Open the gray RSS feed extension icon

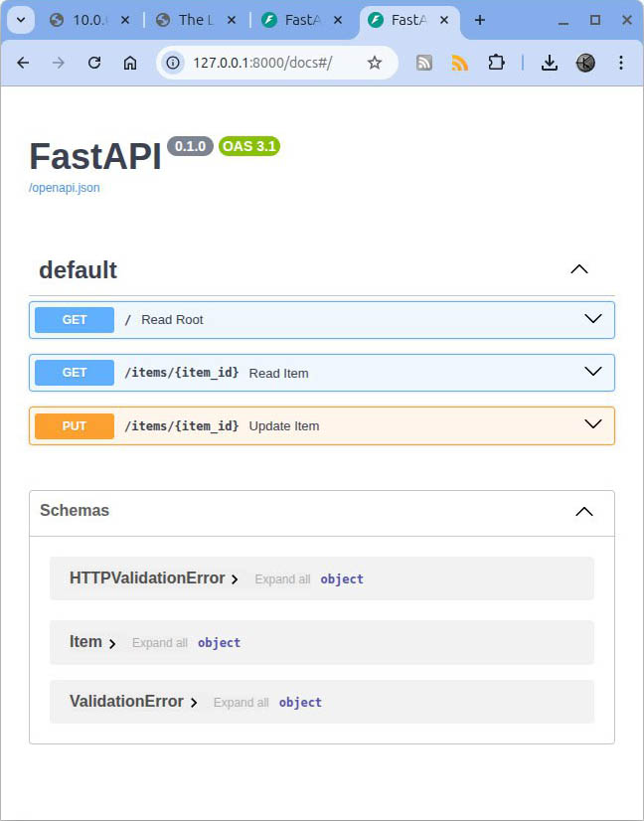pos(424,63)
